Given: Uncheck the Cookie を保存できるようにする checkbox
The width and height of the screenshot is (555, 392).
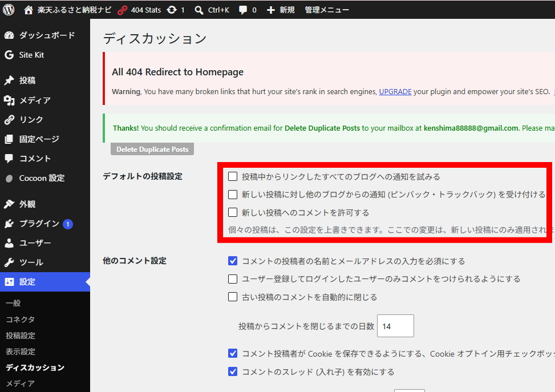Looking at the screenshot, I should [233, 353].
